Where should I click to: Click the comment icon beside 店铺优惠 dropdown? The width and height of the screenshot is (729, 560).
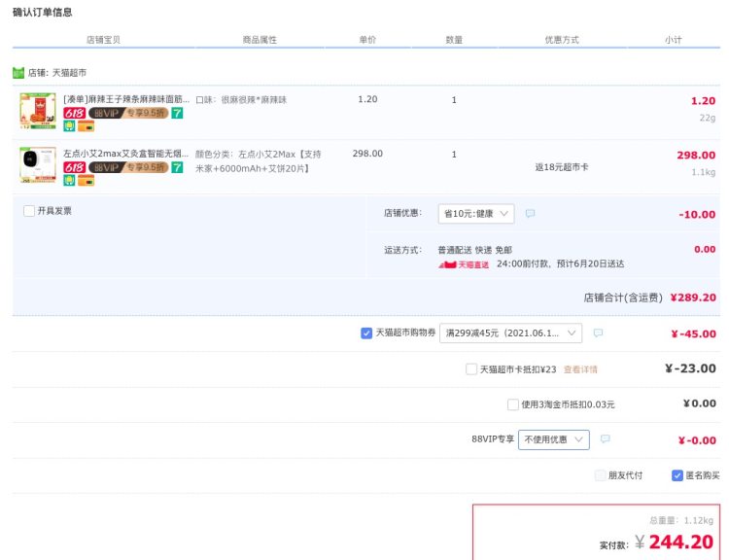click(530, 214)
